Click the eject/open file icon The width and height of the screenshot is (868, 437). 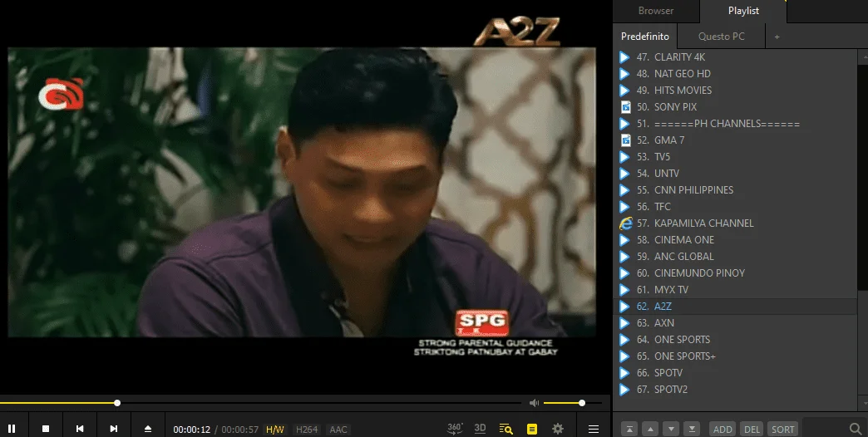(148, 429)
